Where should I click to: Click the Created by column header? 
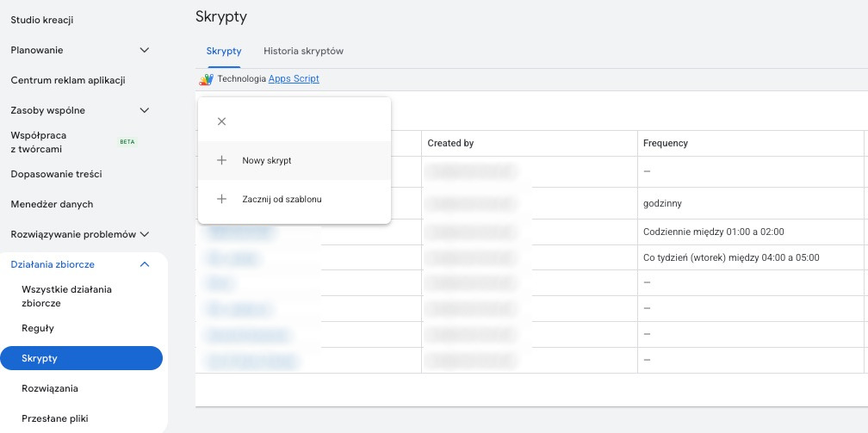pos(450,143)
